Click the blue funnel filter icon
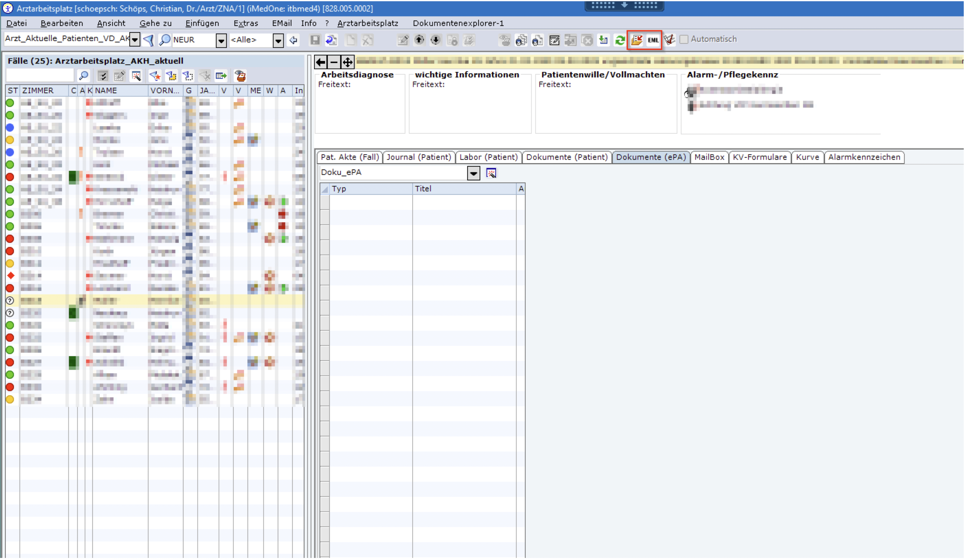The width and height of the screenshot is (965, 560). pyautogui.click(x=149, y=40)
